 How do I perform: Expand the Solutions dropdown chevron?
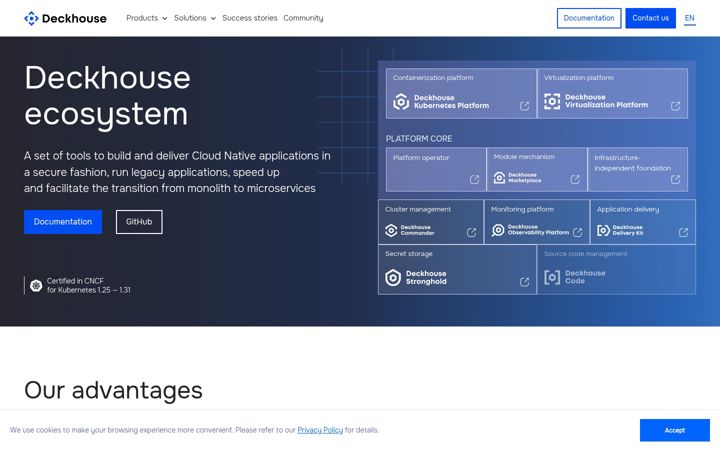(213, 19)
